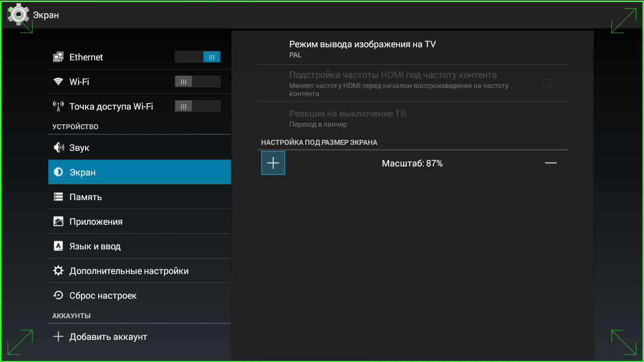
Task: Click the Memory storage icon
Action: coord(58,197)
